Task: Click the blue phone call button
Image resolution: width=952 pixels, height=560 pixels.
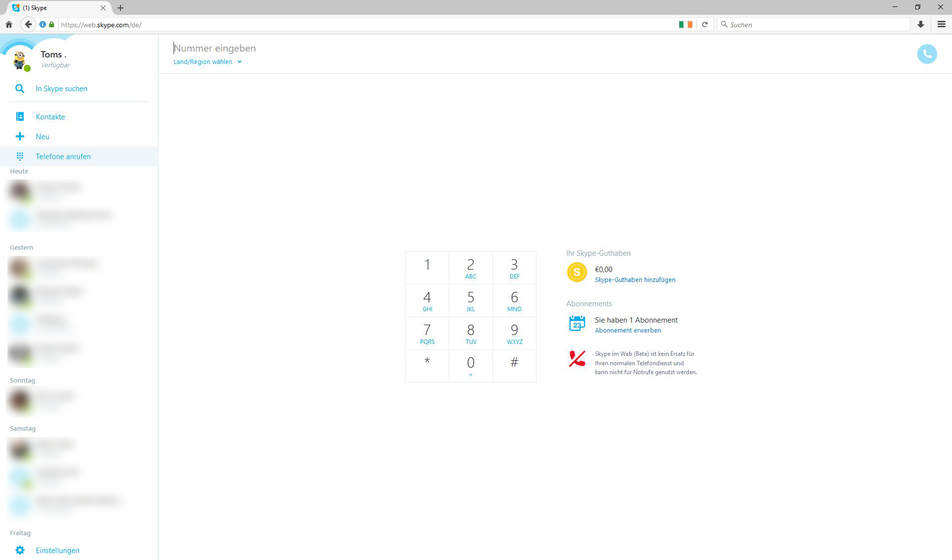Action: (927, 54)
